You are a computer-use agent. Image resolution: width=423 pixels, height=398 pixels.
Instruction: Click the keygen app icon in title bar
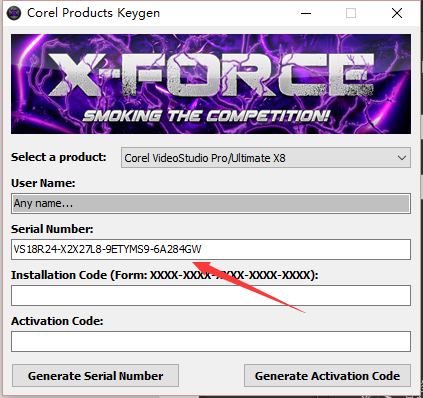tap(14, 13)
